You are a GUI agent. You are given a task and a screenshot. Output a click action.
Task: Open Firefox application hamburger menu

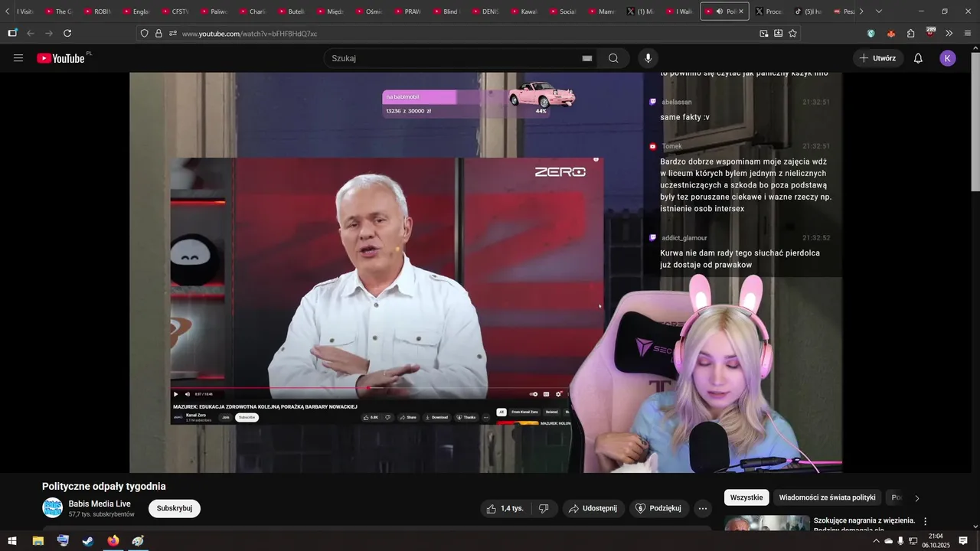(968, 33)
